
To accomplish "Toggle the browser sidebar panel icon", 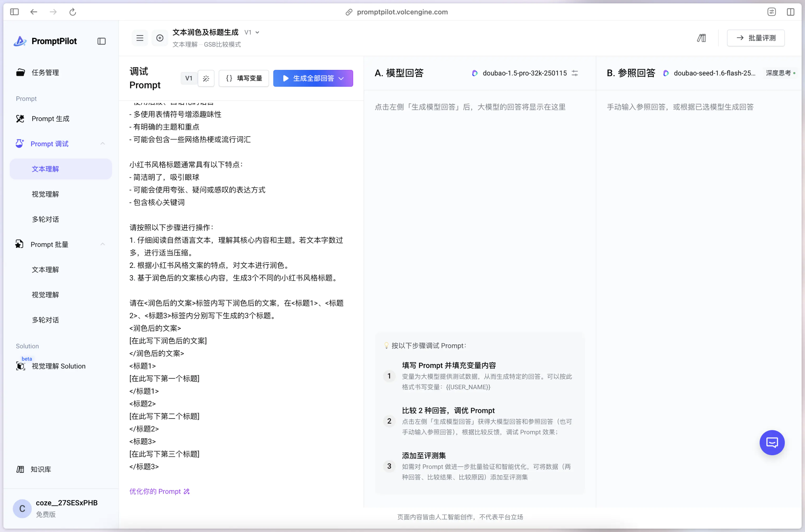I will click(14, 12).
